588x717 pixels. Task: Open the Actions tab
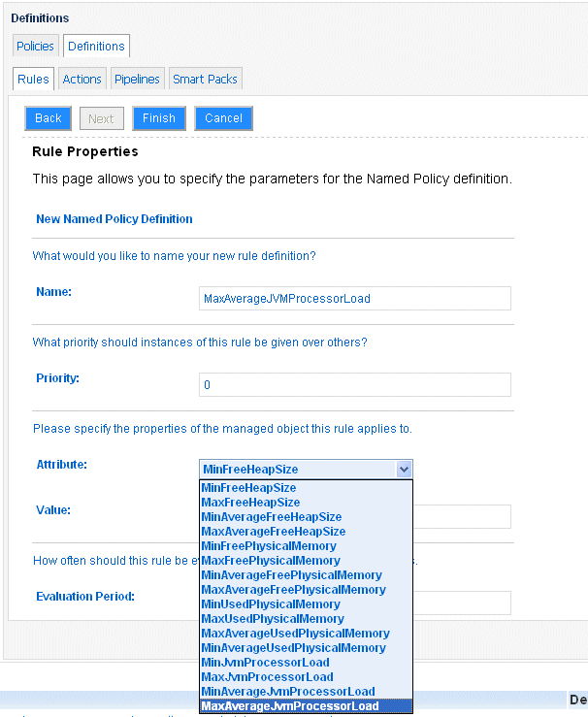[x=82, y=79]
